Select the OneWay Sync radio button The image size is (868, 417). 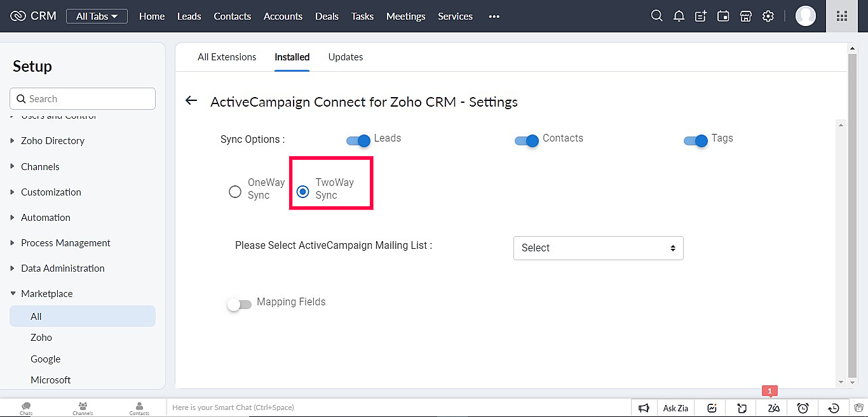(x=235, y=192)
